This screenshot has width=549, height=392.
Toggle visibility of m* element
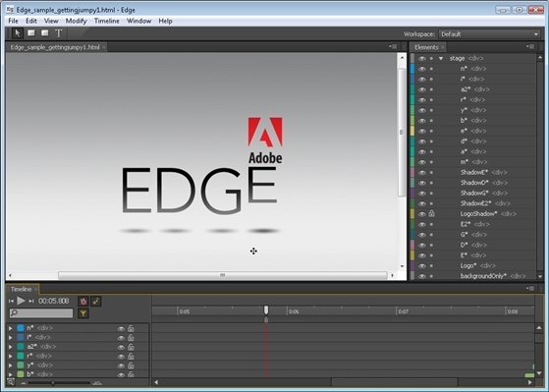point(422,162)
